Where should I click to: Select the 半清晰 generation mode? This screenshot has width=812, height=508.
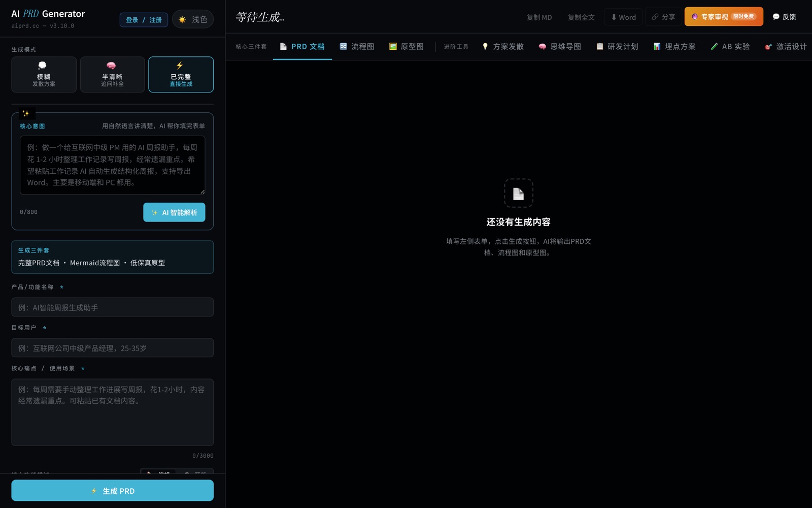pos(112,74)
